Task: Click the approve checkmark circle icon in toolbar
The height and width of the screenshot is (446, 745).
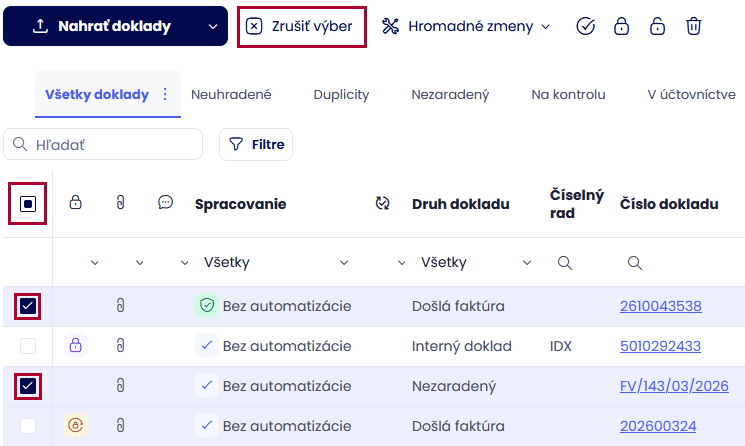Action: (586, 26)
